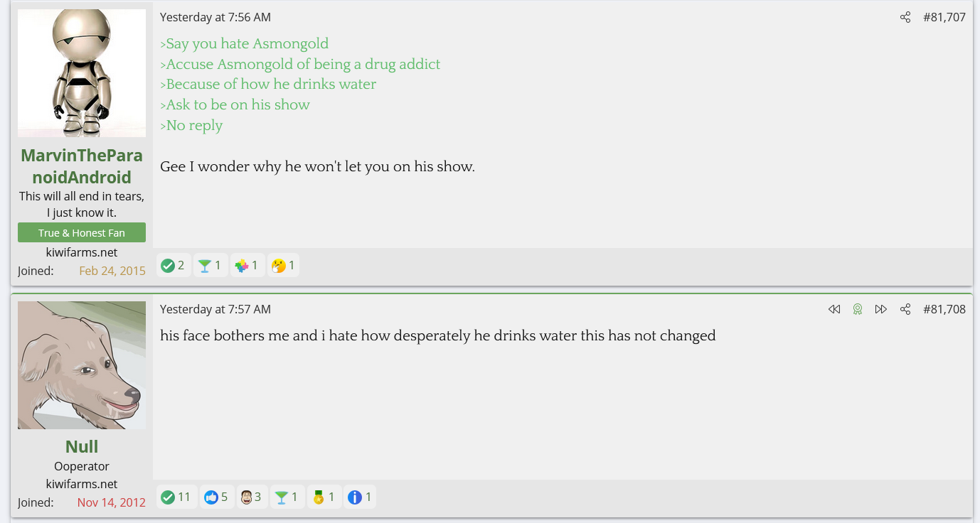Click Null's dog avatar image
The image size is (980, 523).
pos(82,365)
